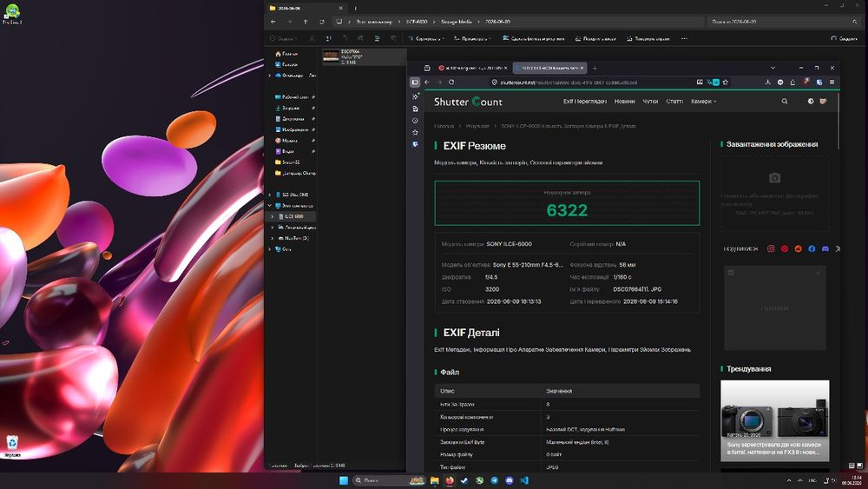Click the SONY ILCE-6000 camera model value
Image resolution: width=868 pixels, height=489 pixels.
point(509,244)
